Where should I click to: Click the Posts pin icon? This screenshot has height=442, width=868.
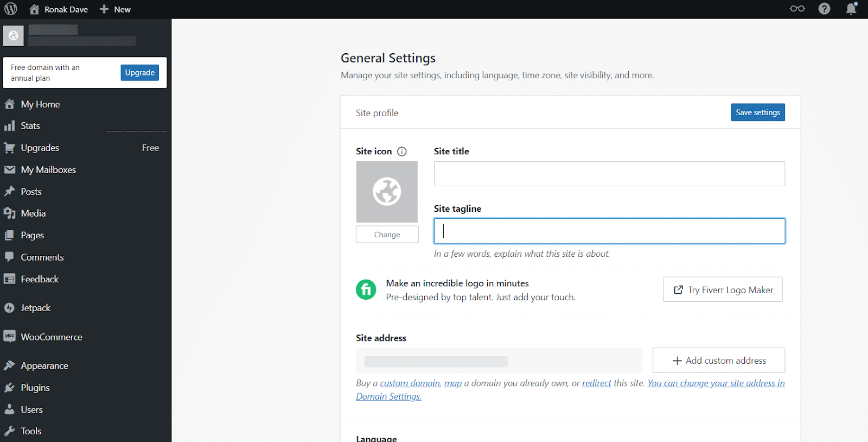pyautogui.click(x=9, y=191)
